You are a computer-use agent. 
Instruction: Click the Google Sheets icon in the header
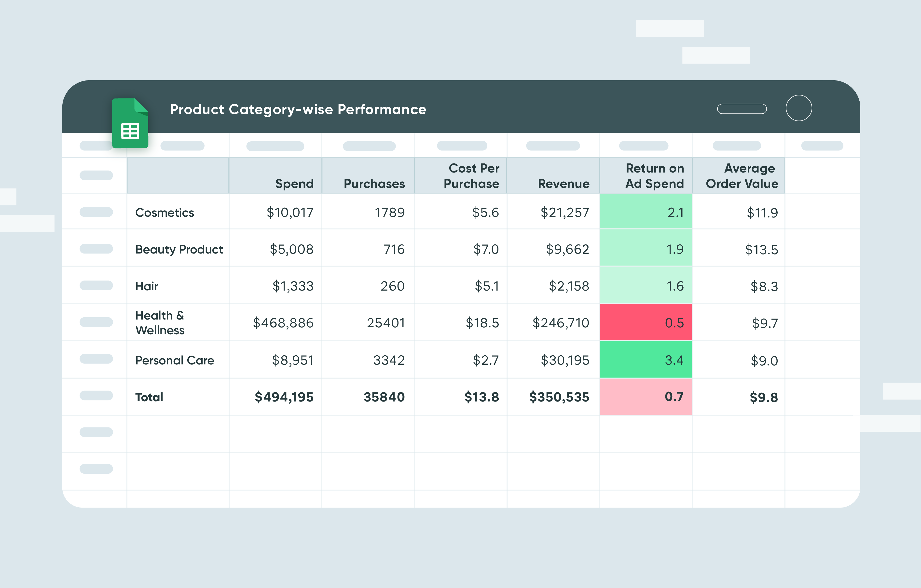click(130, 122)
